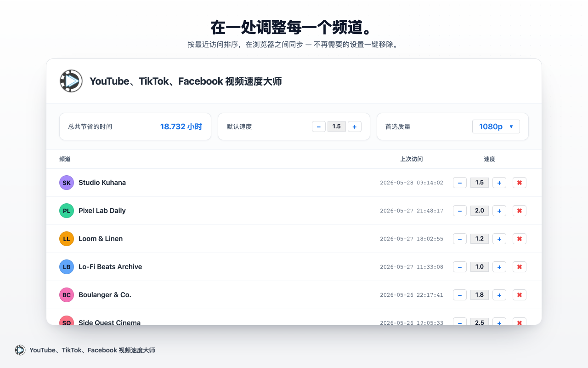Increase speed for Loom & Linen
The width and height of the screenshot is (588, 368).
tap(499, 239)
